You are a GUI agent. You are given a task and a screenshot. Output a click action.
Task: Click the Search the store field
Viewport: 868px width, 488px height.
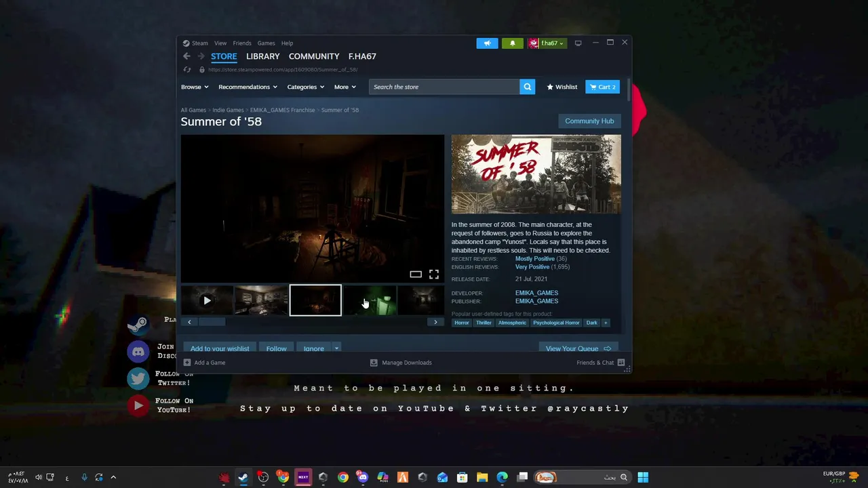(444, 87)
